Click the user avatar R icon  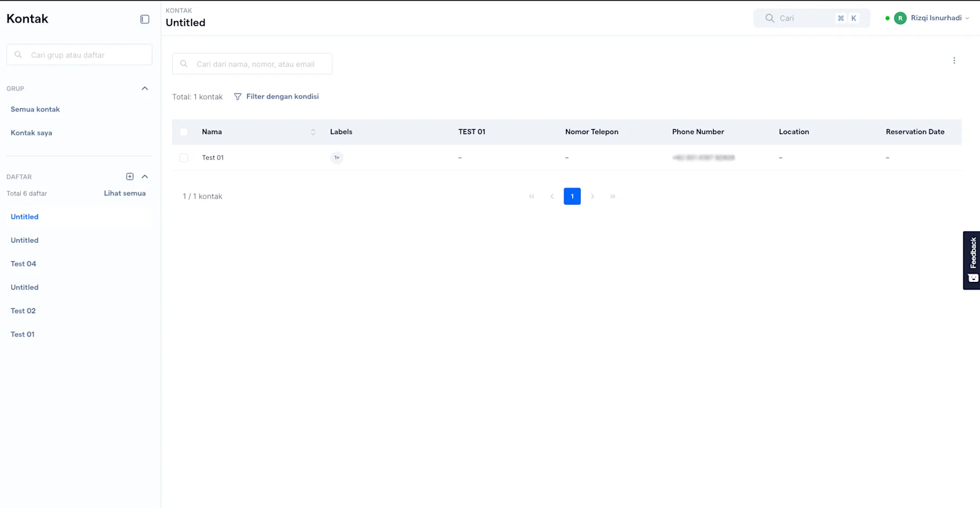(x=900, y=18)
